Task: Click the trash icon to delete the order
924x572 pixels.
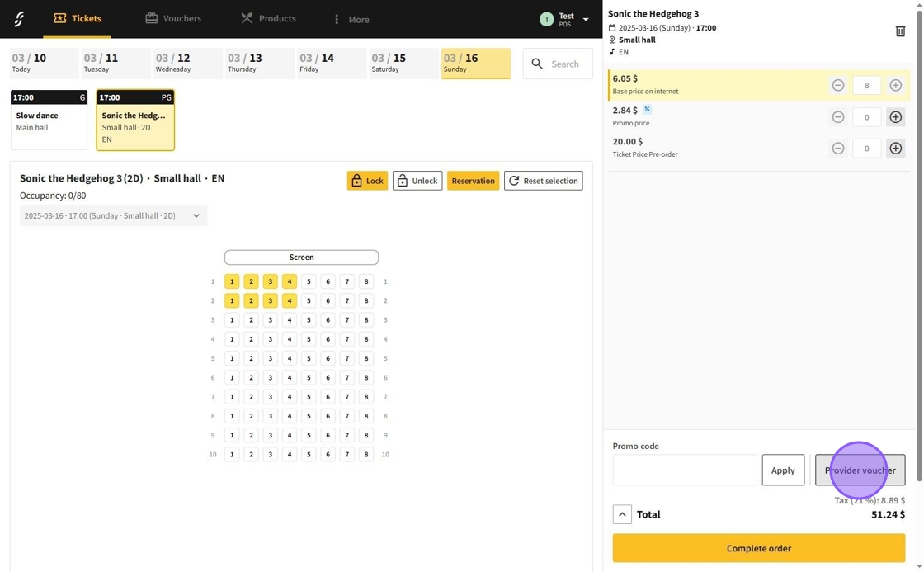Action: (900, 31)
